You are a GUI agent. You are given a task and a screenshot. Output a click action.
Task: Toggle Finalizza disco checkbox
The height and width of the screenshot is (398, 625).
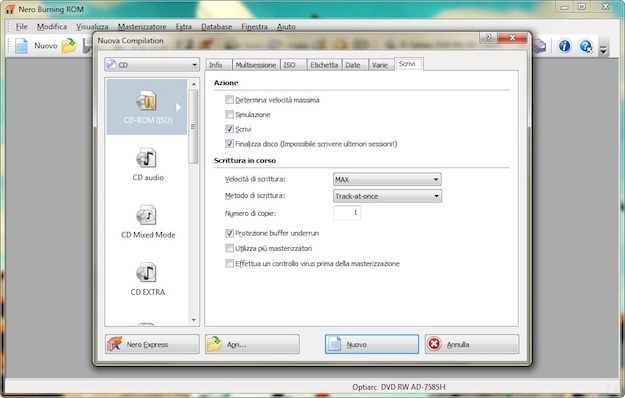tap(229, 143)
